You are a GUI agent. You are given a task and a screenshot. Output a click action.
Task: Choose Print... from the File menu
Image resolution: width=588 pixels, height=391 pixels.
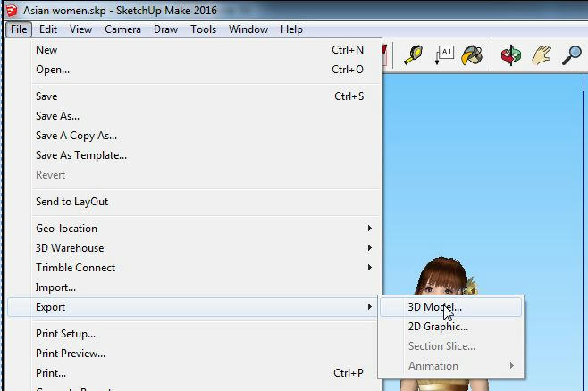click(194, 373)
